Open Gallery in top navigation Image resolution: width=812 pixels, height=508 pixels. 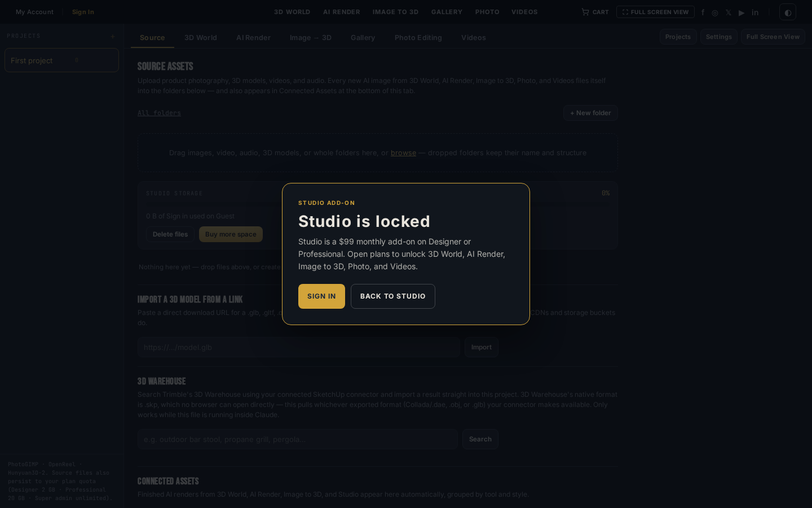pyautogui.click(x=447, y=12)
